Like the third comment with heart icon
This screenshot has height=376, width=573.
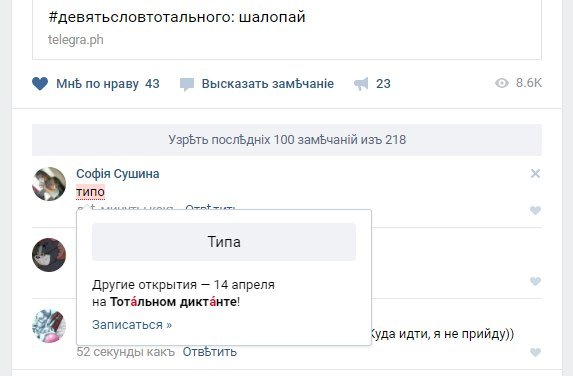pyautogui.click(x=535, y=352)
